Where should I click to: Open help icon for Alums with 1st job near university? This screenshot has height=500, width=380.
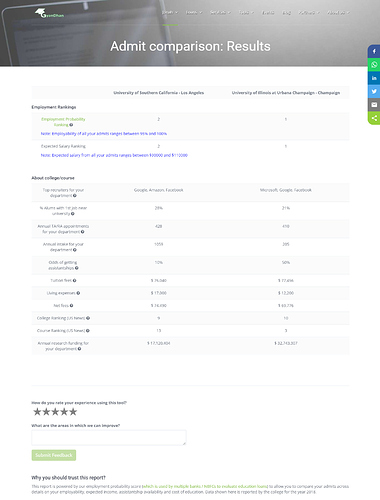click(x=73, y=214)
